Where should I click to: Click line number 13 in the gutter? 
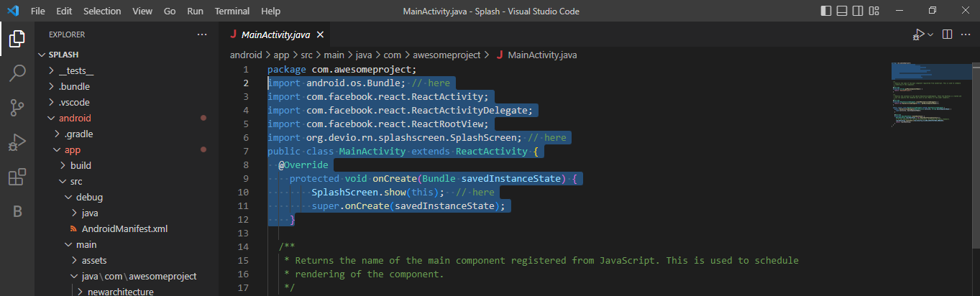click(x=243, y=233)
